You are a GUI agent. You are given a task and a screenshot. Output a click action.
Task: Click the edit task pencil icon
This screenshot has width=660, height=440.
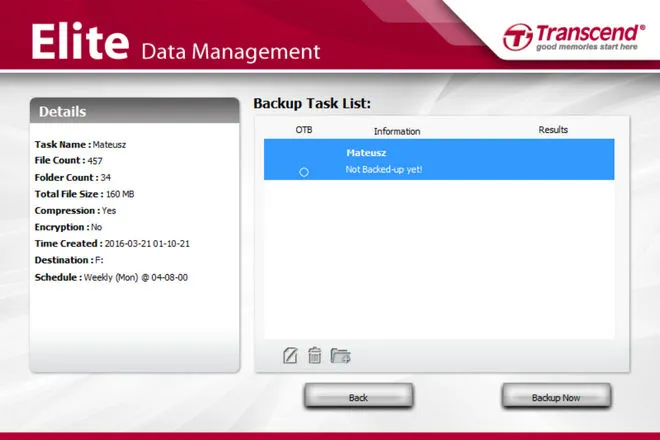291,354
